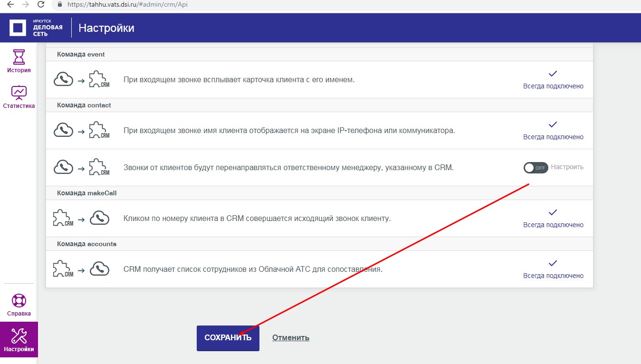Click the Команда contact header
This screenshot has width=641, height=364.
[x=84, y=105]
